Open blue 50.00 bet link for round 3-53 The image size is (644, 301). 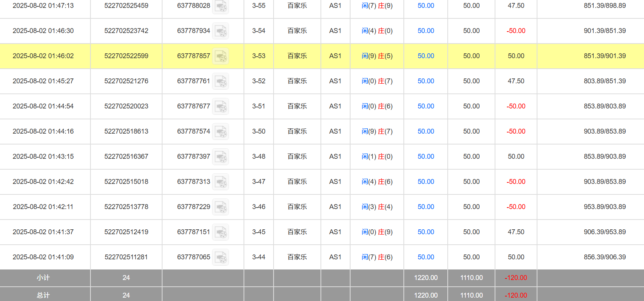[426, 56]
